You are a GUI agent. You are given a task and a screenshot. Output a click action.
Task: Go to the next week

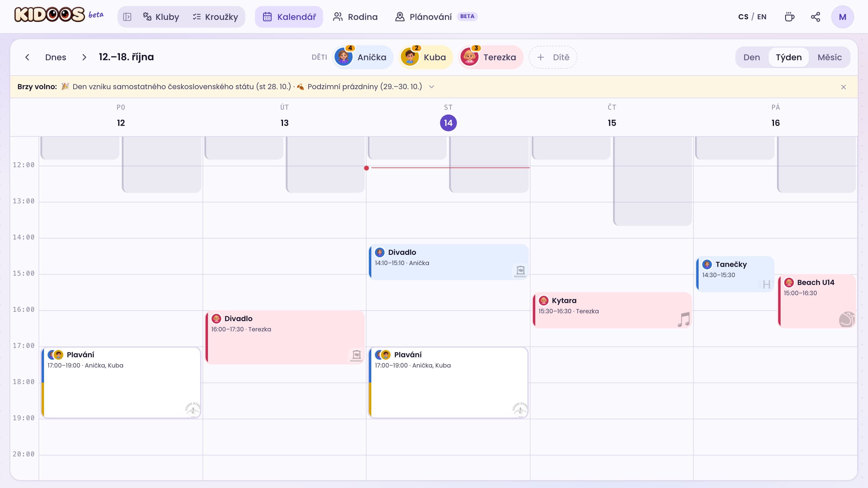(84, 57)
